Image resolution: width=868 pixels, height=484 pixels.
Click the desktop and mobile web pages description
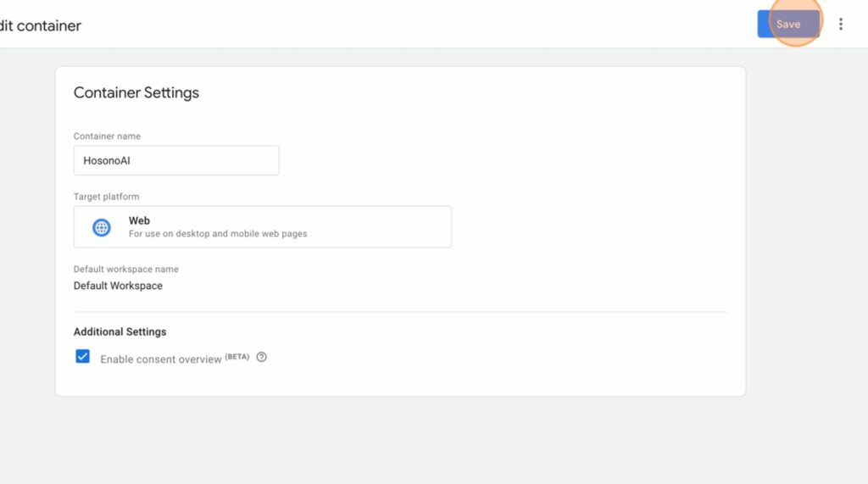pyautogui.click(x=218, y=234)
